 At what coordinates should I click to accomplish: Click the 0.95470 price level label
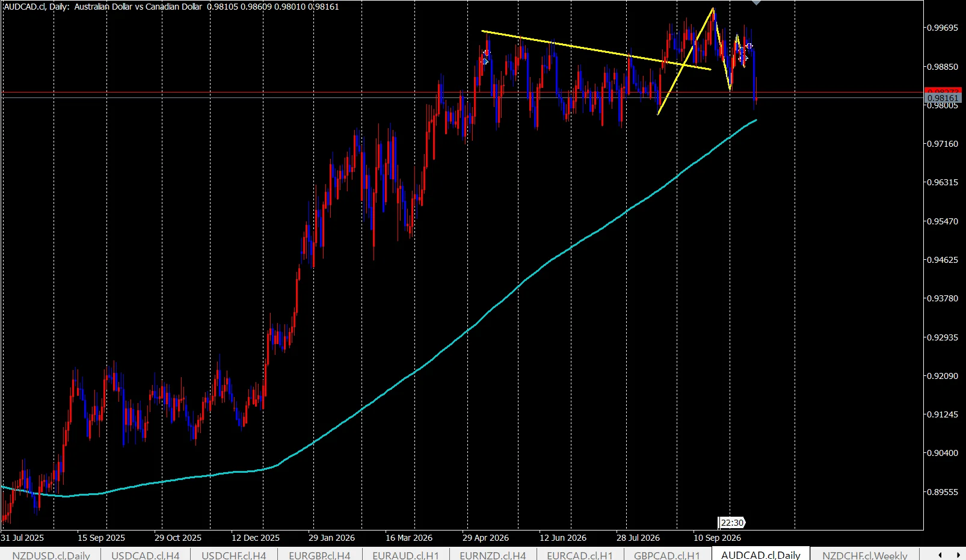[x=943, y=221]
